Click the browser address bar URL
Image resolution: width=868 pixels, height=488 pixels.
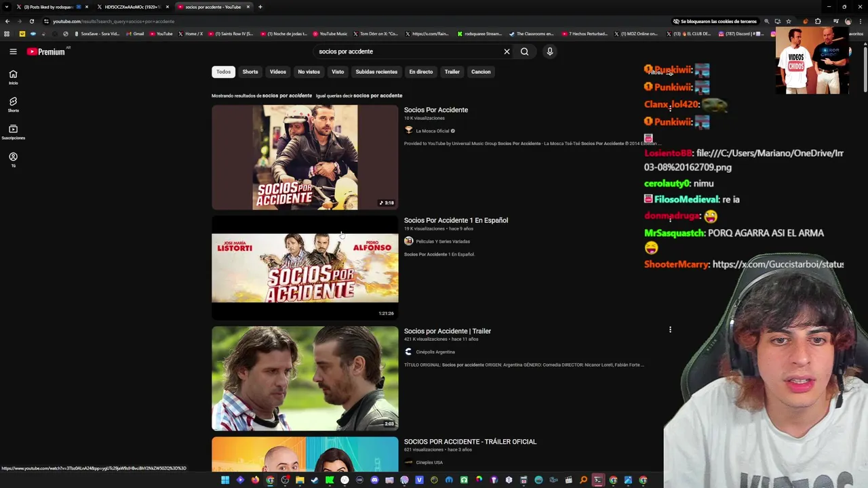114,21
